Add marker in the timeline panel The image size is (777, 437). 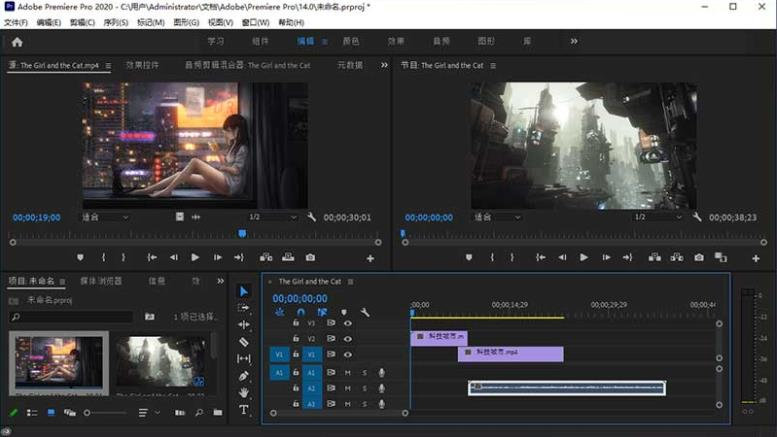click(x=344, y=312)
